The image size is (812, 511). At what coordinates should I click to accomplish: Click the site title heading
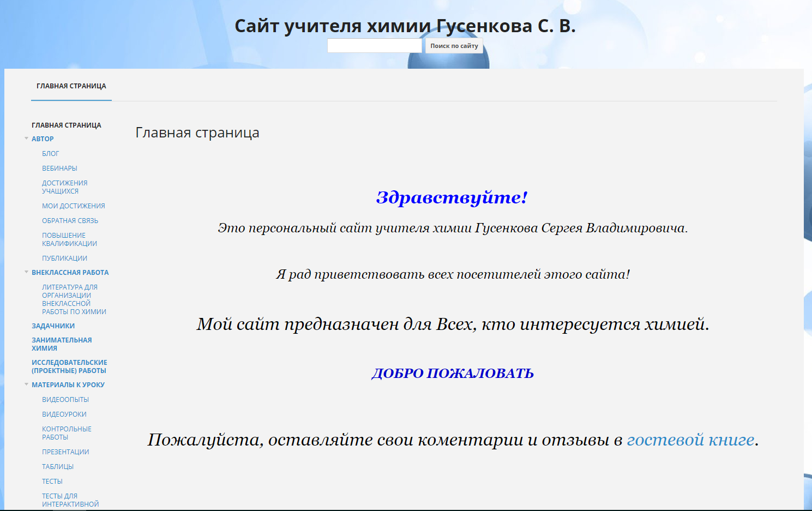click(x=405, y=26)
